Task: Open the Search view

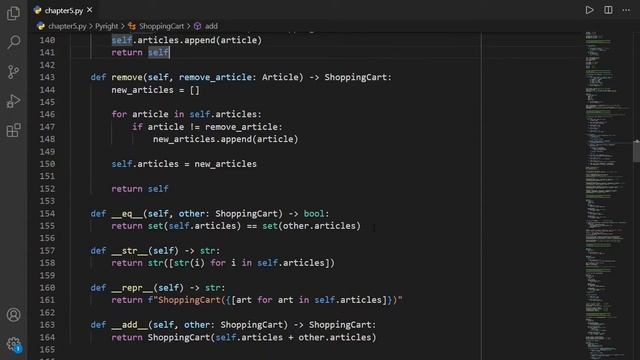Action: click(x=13, y=42)
